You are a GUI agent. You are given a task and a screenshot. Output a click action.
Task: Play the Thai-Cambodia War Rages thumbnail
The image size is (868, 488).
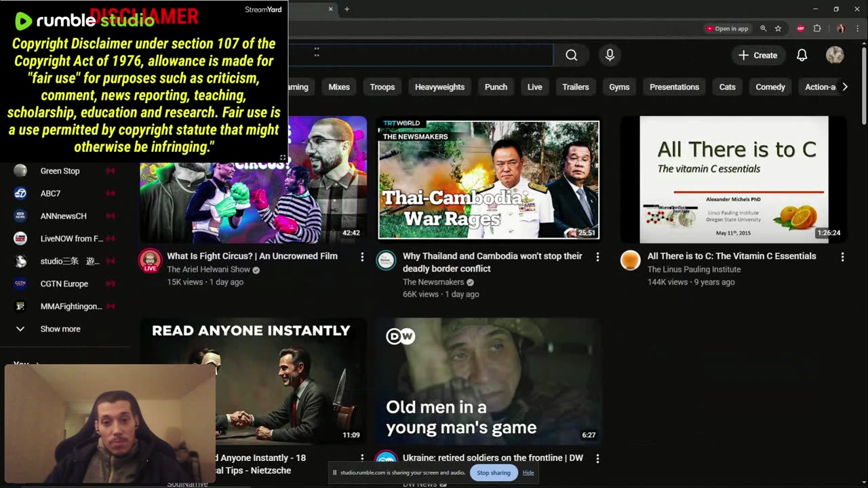pos(488,180)
